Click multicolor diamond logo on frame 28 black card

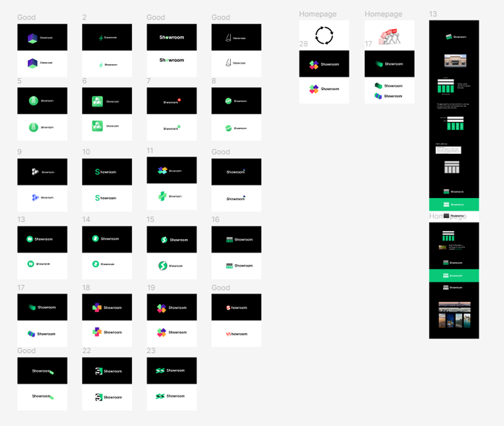tap(314, 65)
